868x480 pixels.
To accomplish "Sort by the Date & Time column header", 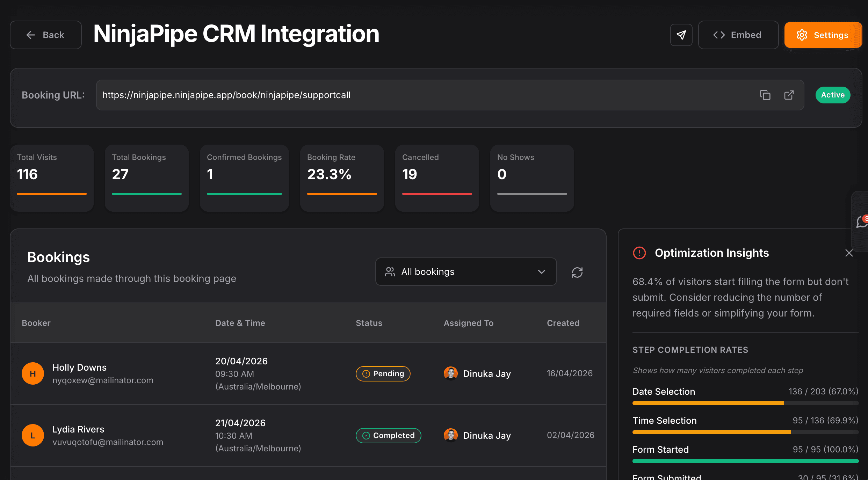I will pyautogui.click(x=240, y=323).
